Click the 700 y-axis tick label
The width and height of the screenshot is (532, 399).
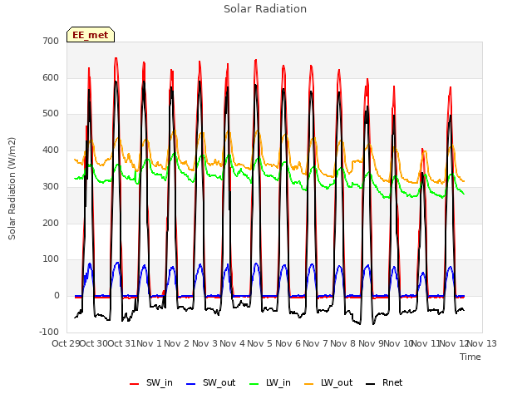[x=51, y=41]
